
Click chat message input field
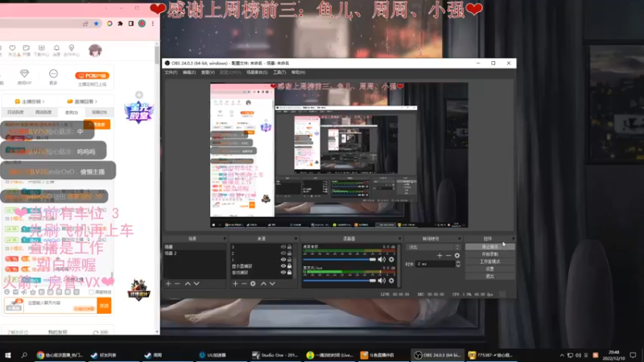61,306
